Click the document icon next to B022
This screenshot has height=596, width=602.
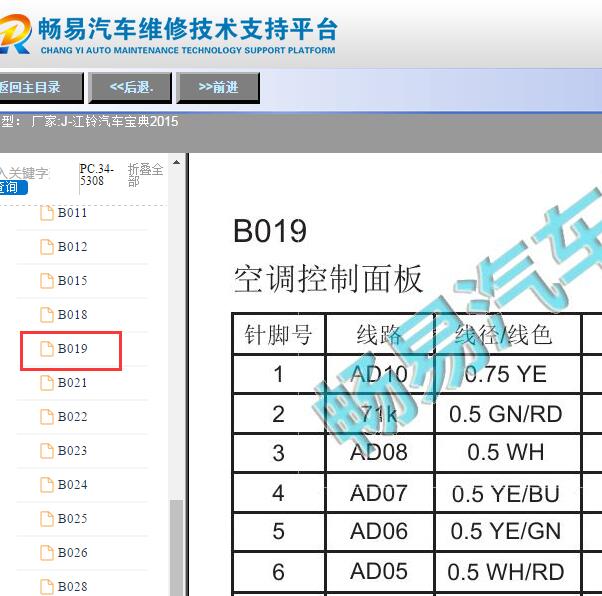point(47,417)
